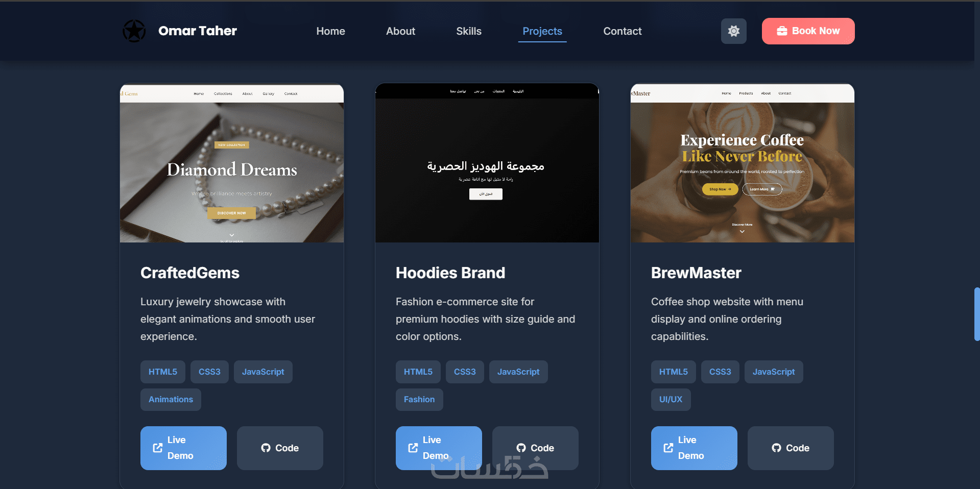Viewport: 980px width, 489px height.
Task: Open the BrewMaster coffee preview image
Action: pos(743,163)
